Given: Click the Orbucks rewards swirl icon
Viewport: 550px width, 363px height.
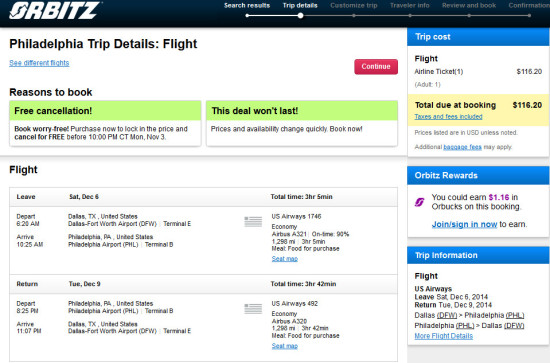Looking at the screenshot, I should pyautogui.click(x=420, y=202).
